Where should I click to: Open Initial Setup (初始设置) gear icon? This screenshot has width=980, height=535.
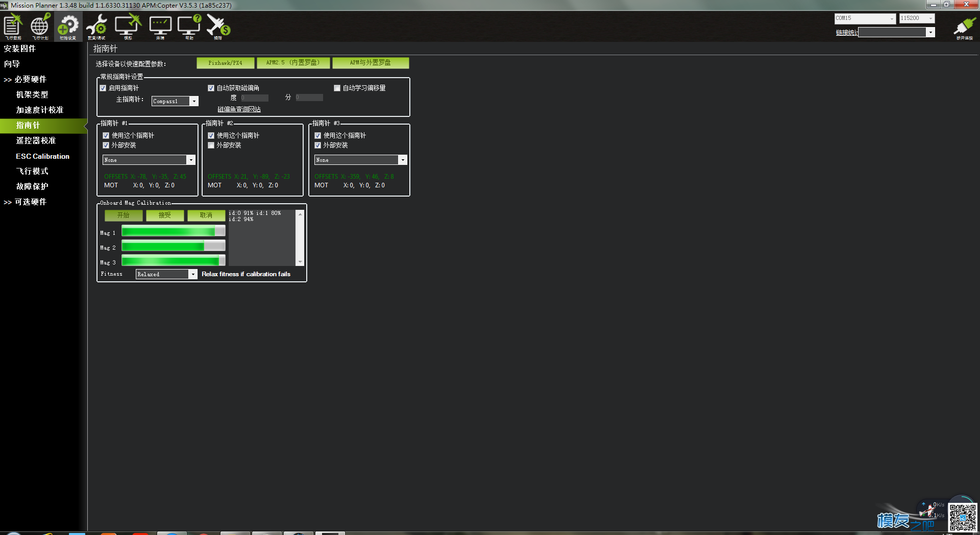68,27
